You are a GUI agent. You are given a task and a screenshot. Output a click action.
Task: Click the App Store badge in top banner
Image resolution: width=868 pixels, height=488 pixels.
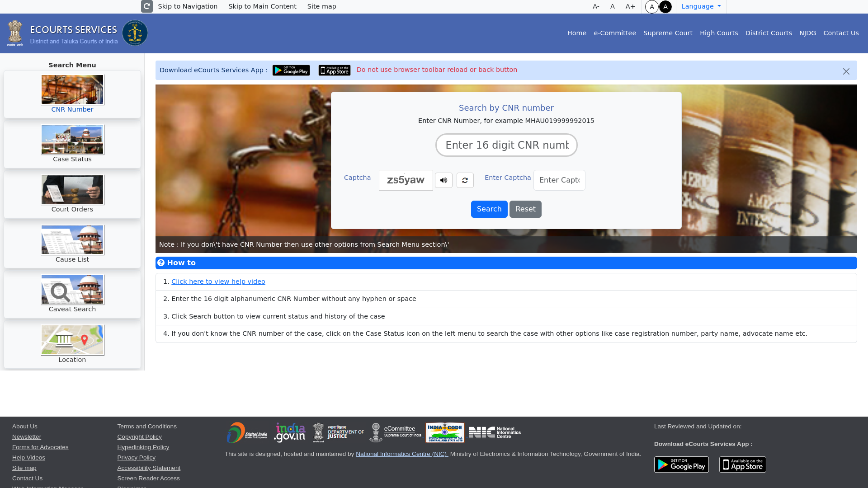click(335, 70)
